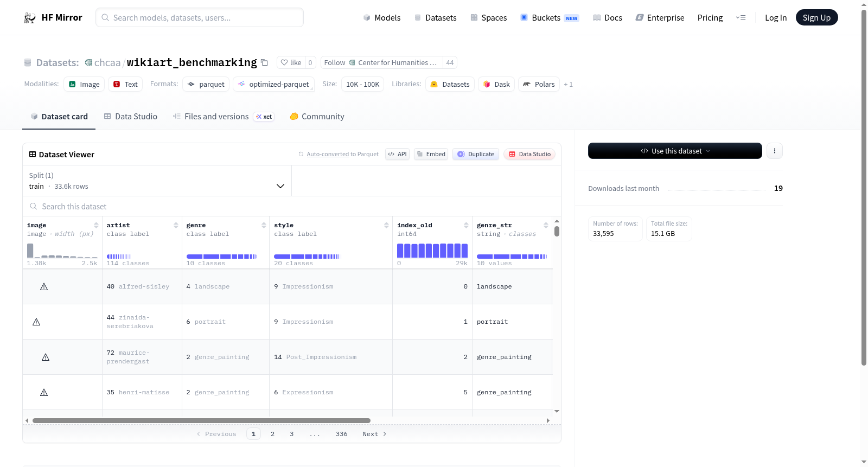Go to Next page of rows
Screen dimensions: 868x467
(374, 434)
